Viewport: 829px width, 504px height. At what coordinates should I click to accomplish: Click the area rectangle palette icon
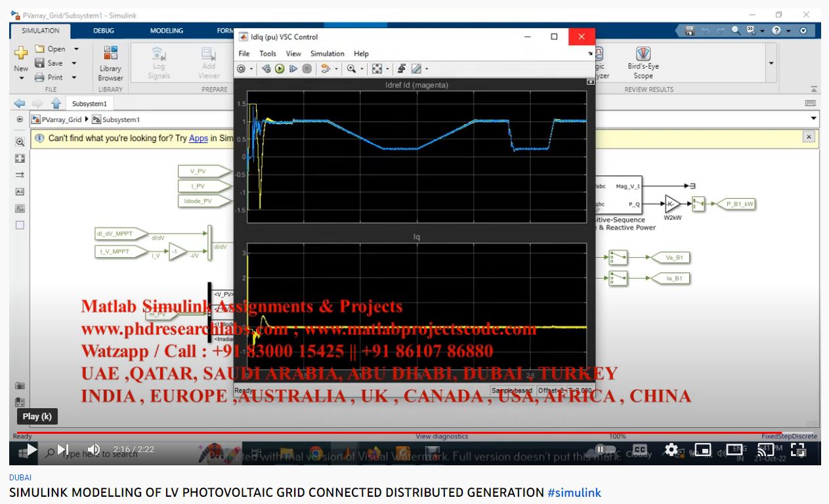coord(20,225)
